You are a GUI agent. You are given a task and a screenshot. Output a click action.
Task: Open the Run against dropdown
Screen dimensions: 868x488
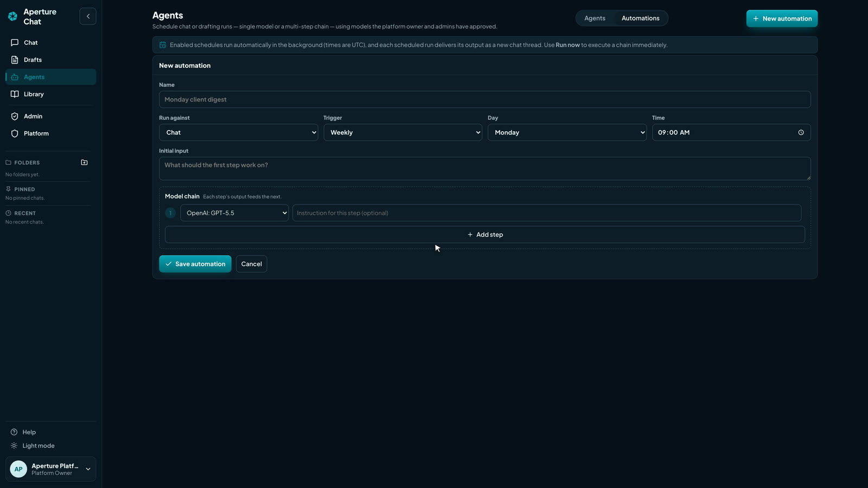coord(238,132)
